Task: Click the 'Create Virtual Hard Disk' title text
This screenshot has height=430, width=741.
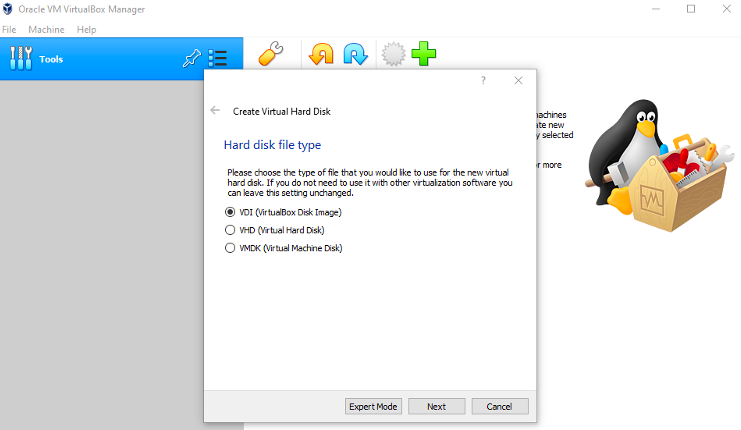Action: pos(282,112)
